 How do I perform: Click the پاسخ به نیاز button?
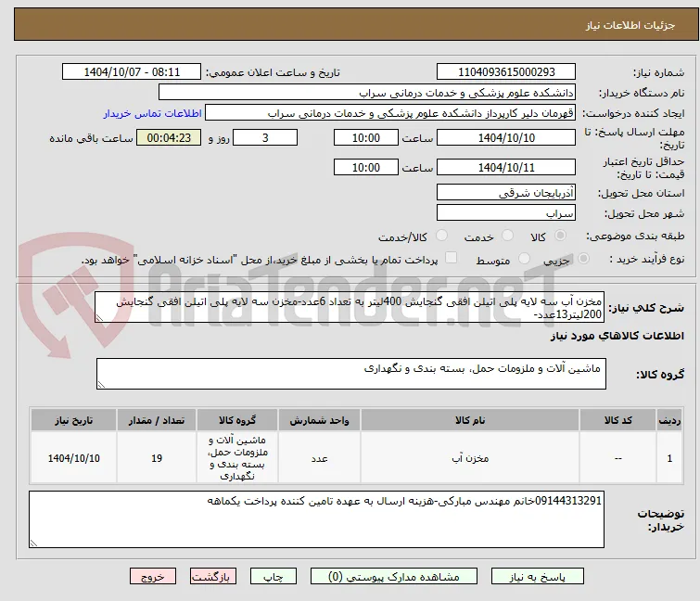pyautogui.click(x=538, y=577)
